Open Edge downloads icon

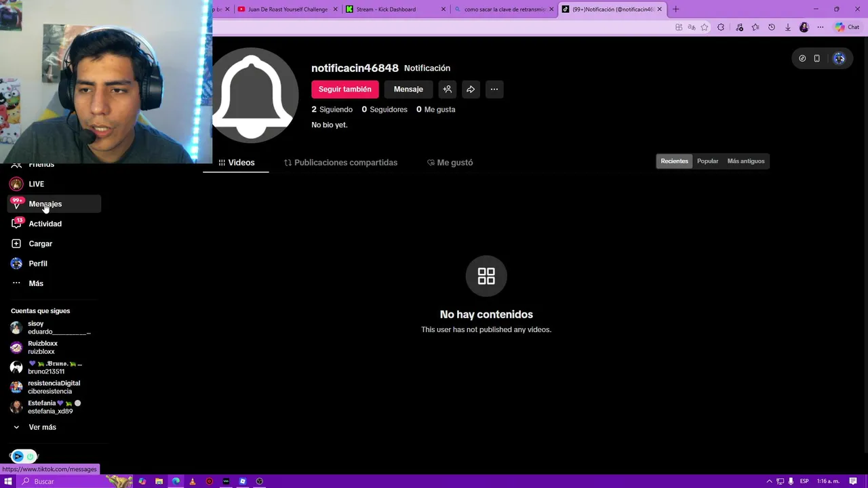tap(788, 27)
